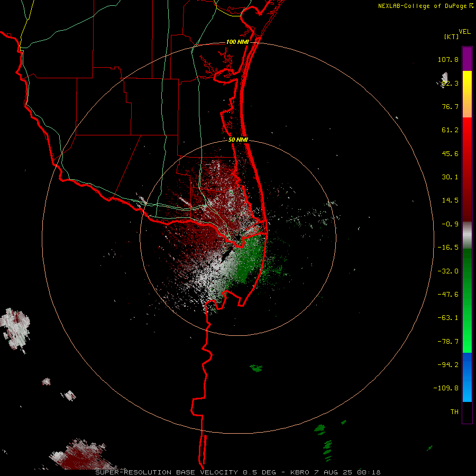Click the 45.6 legend value
Viewport: 476px width, 476px height.
(x=450, y=153)
